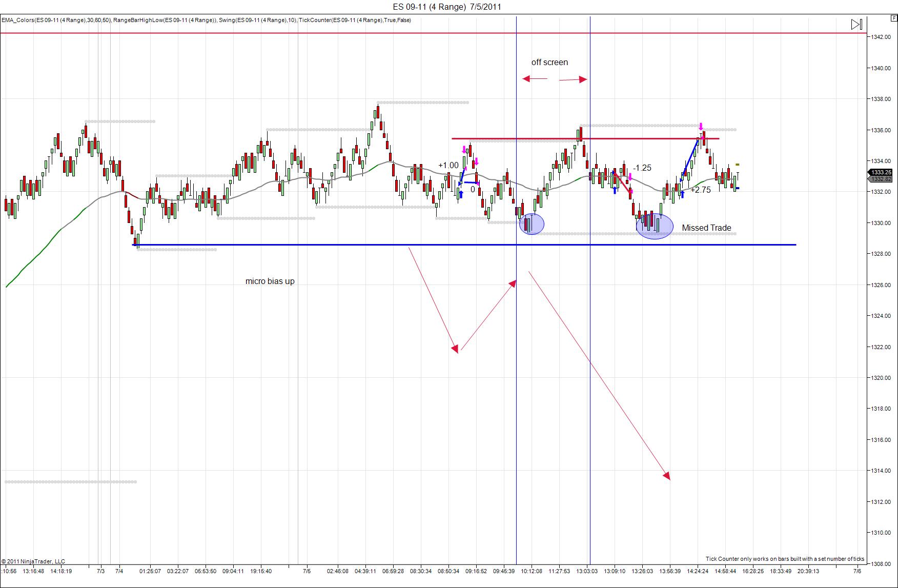Click the small F box in corner
This screenshot has height=588, width=898.
pyautogui.click(x=893, y=18)
